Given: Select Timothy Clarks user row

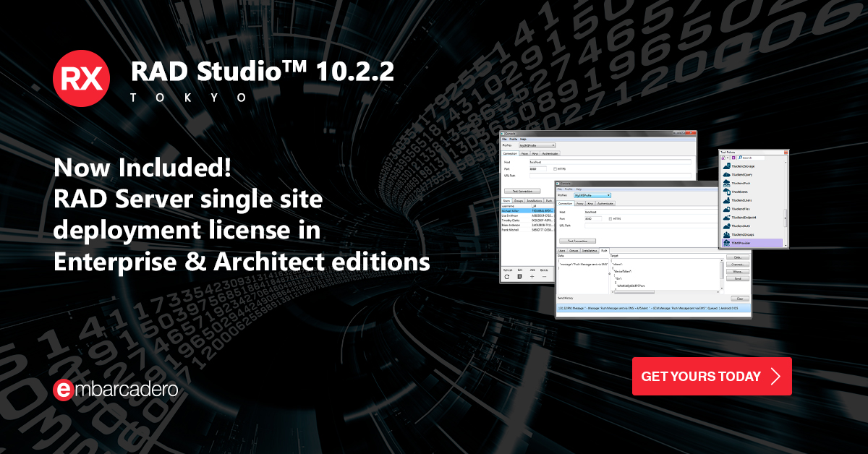Looking at the screenshot, I should coord(527,220).
